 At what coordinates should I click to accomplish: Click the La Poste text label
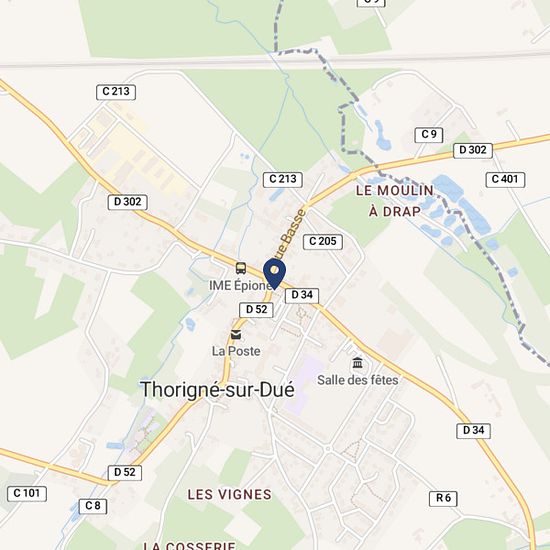click(x=236, y=351)
